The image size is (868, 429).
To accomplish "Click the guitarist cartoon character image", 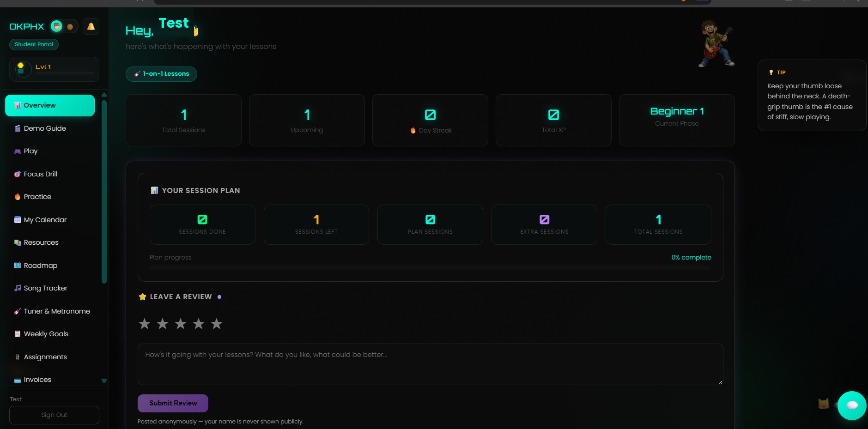I will pos(716,44).
